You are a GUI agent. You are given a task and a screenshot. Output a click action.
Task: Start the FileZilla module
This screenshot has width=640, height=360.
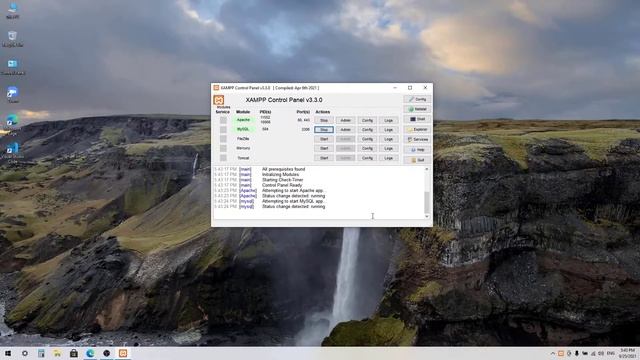click(x=324, y=139)
